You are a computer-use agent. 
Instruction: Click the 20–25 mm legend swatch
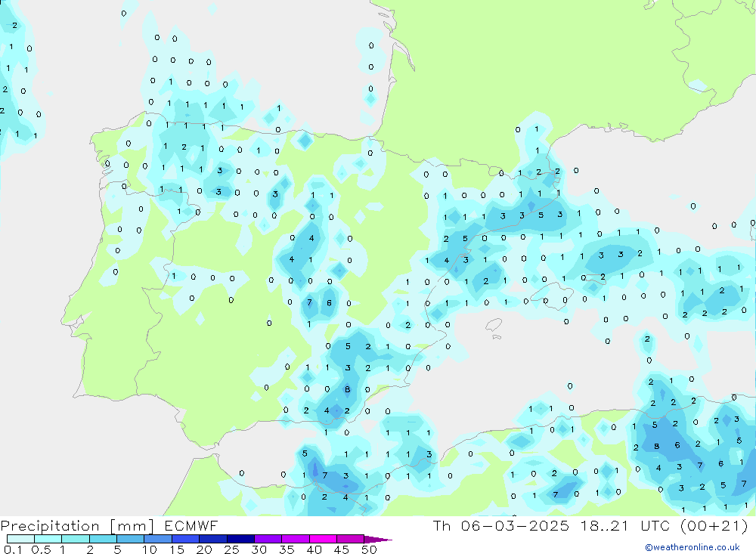click(x=213, y=539)
